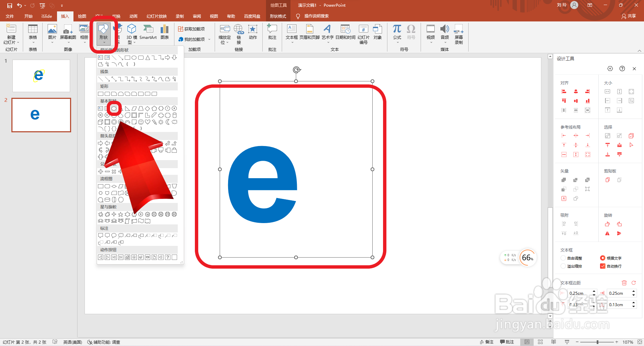
Task: Select the 溢出缩排 radio option
Action: (x=563, y=266)
